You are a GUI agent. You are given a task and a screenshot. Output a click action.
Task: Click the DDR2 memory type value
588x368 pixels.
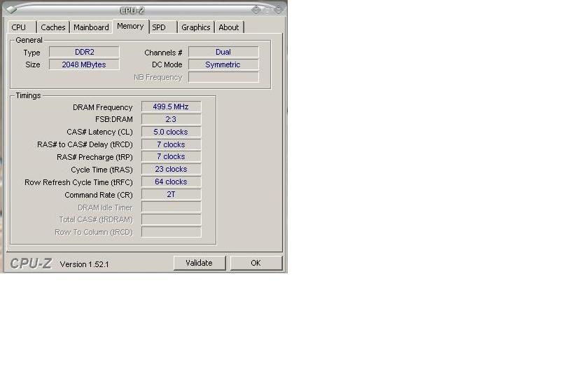[85, 52]
